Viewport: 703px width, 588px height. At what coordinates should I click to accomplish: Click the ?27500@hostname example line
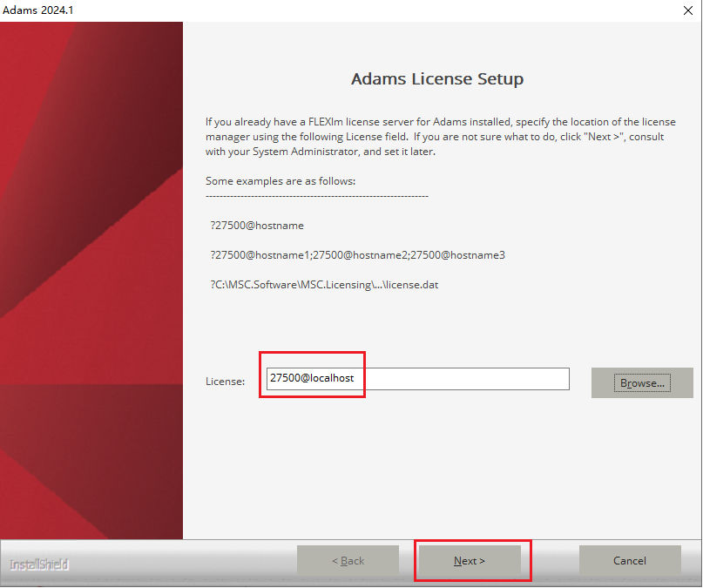click(x=257, y=226)
